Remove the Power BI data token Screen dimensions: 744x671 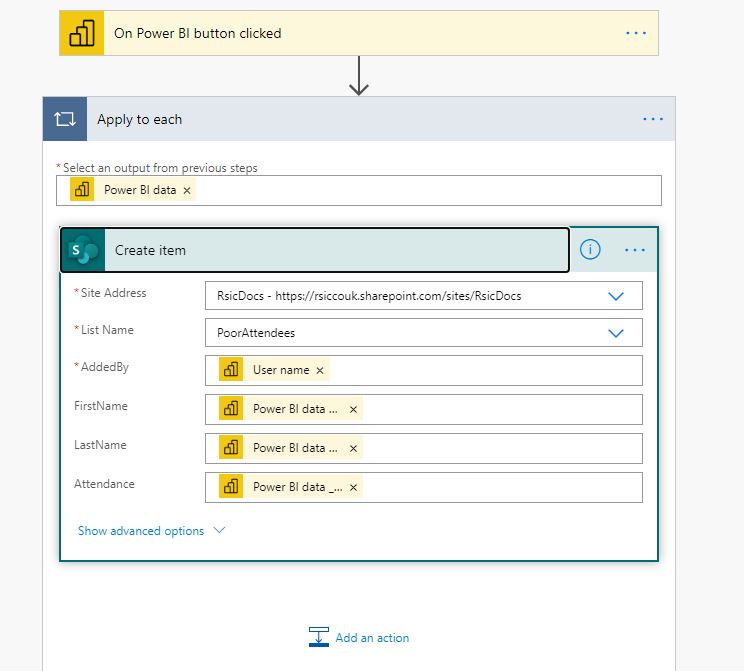(187, 190)
